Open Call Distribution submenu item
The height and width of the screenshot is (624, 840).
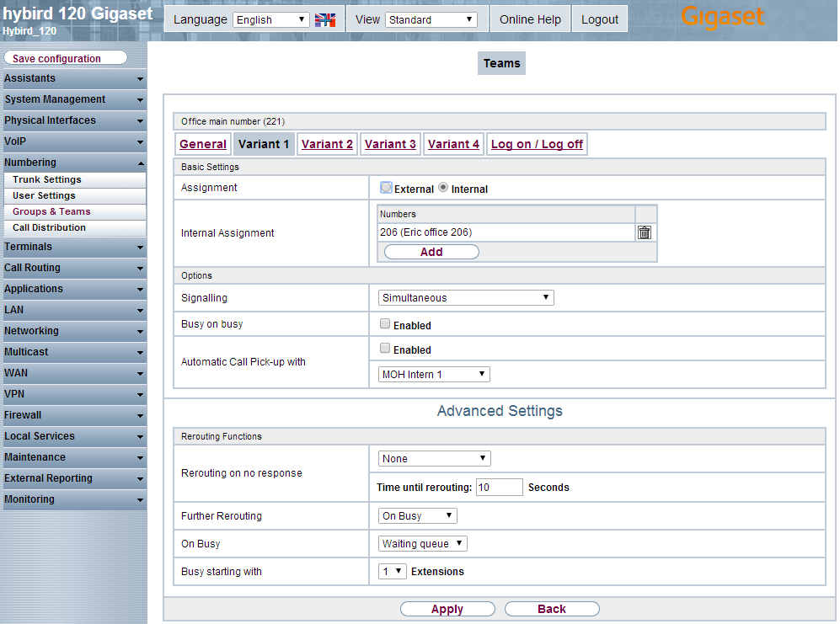click(x=74, y=227)
